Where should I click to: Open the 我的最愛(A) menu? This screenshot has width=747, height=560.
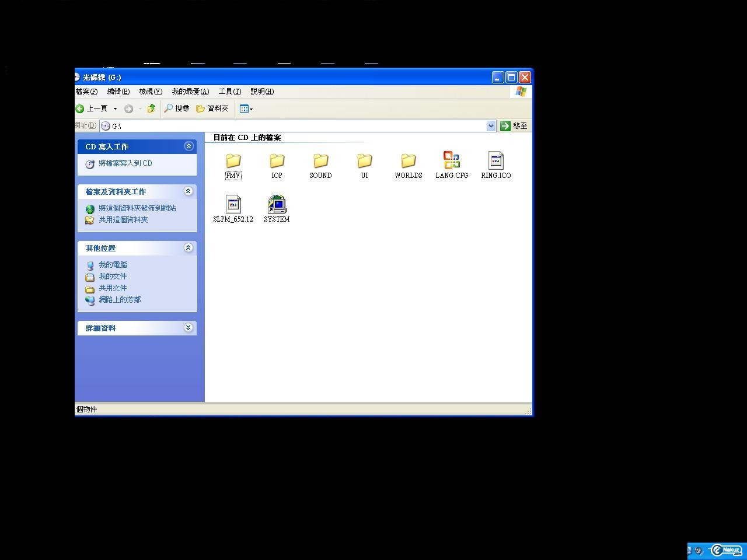pyautogui.click(x=190, y=92)
